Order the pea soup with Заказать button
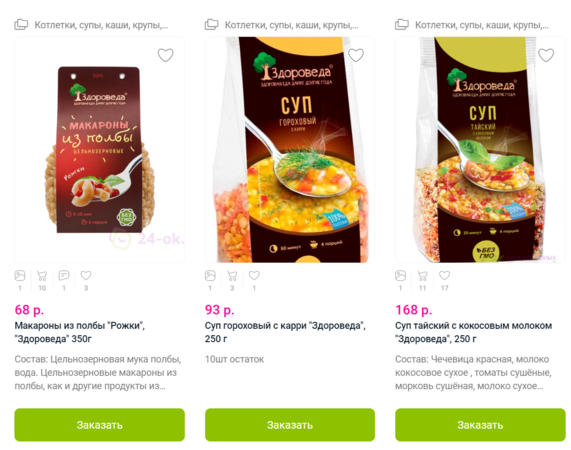The width and height of the screenshot is (571, 450). (x=290, y=425)
